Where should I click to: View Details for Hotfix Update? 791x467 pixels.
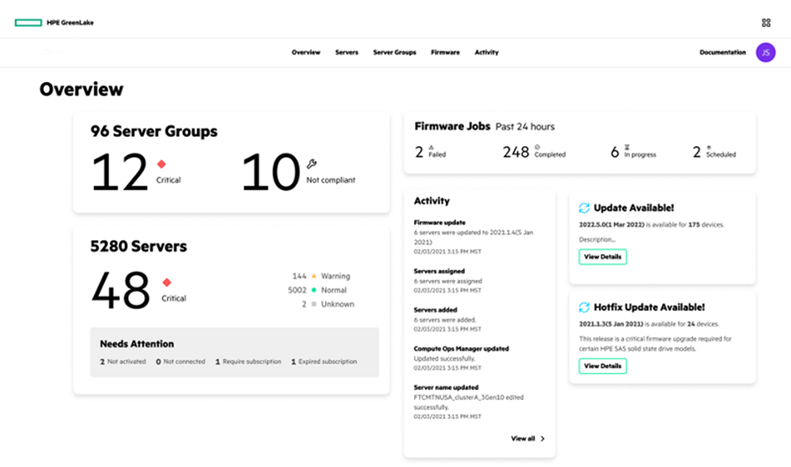tap(602, 366)
